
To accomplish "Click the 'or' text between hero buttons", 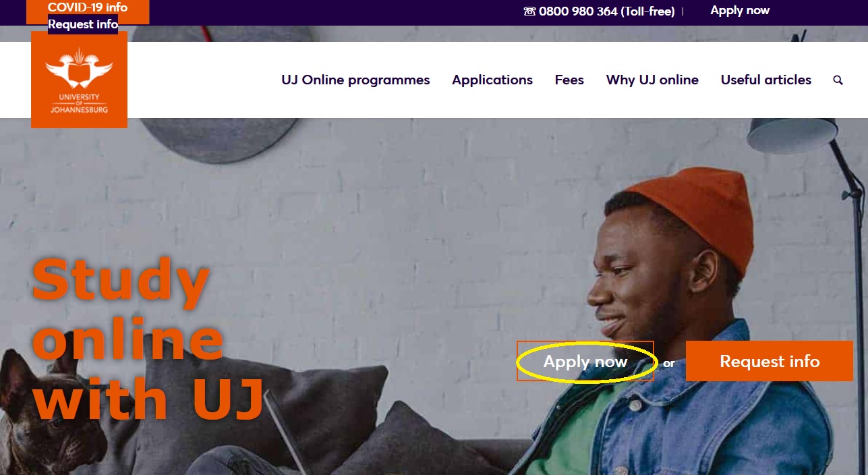I will point(669,363).
